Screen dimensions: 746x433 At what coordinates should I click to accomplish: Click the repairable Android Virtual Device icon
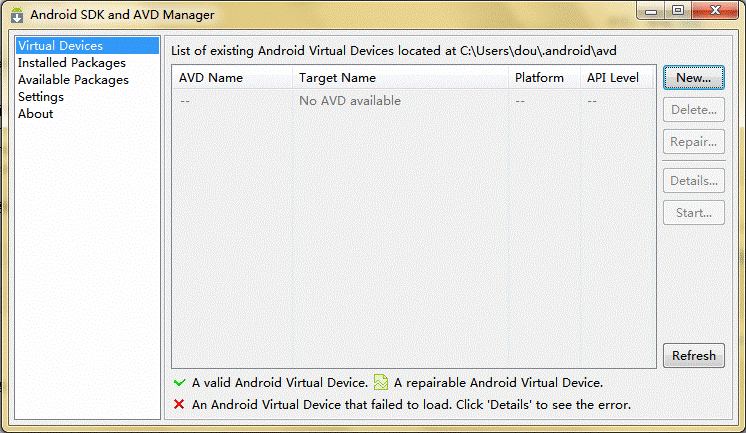[x=381, y=382]
